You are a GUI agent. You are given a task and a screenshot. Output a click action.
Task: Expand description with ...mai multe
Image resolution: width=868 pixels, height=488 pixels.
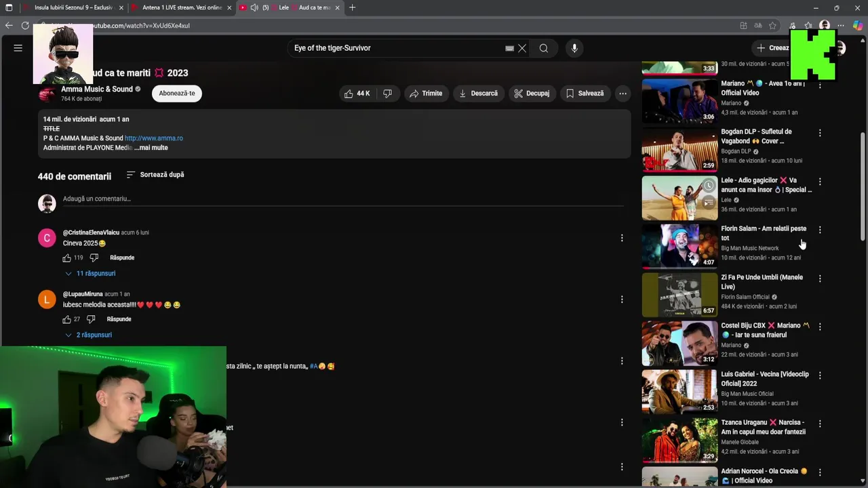click(151, 148)
